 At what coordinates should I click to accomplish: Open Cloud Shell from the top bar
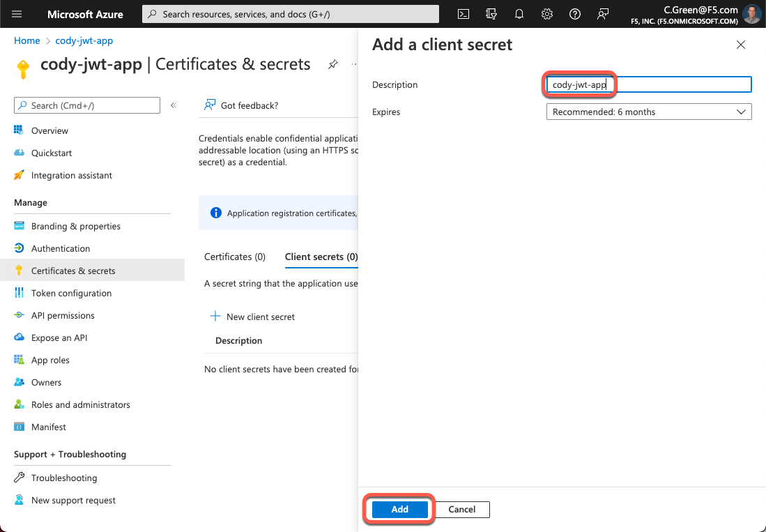point(464,14)
